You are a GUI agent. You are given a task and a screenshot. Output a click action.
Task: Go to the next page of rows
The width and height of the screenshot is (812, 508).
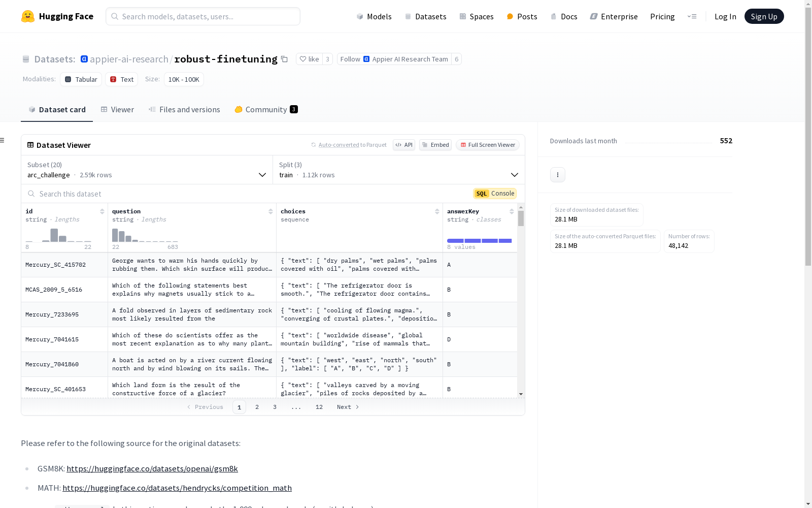coord(348,407)
